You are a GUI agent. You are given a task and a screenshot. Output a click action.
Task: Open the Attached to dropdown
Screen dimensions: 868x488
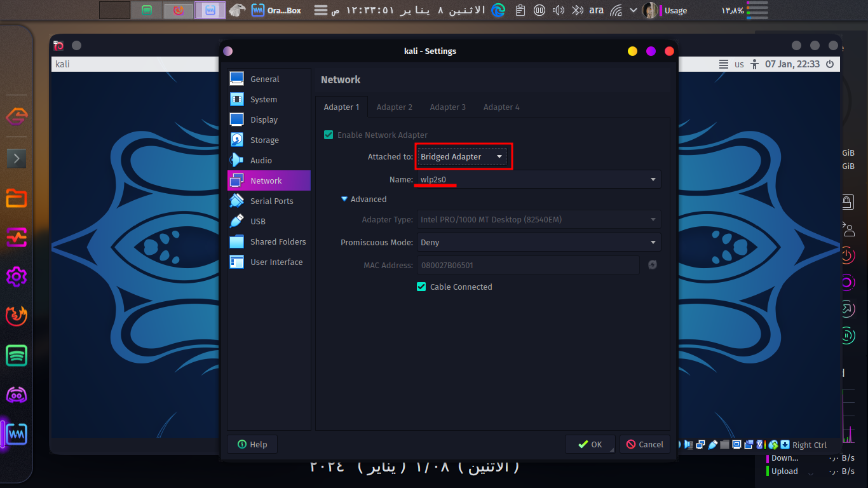tap(463, 156)
